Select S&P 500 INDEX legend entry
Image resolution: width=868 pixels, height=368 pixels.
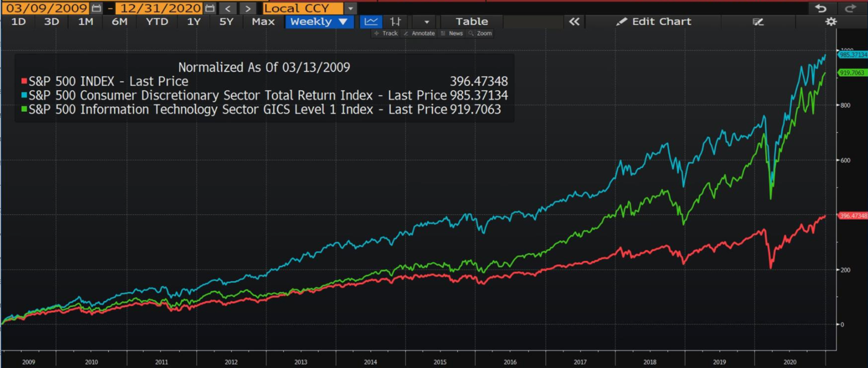(x=108, y=81)
